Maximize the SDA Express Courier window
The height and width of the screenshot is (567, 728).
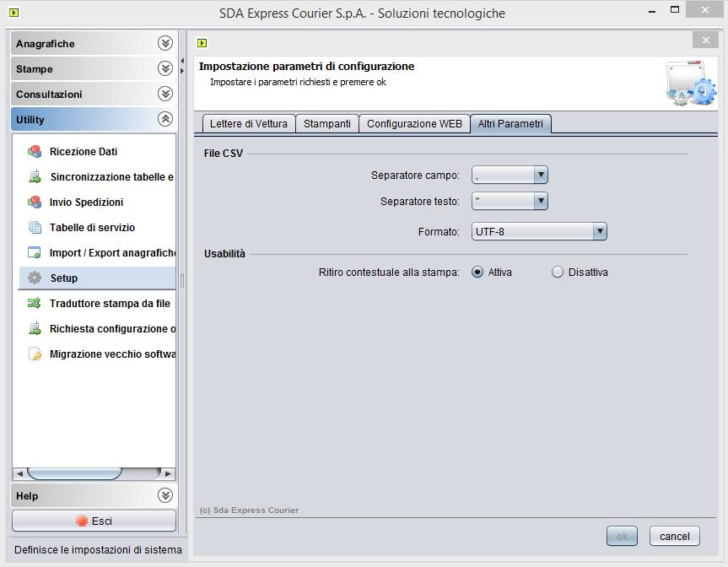675,10
